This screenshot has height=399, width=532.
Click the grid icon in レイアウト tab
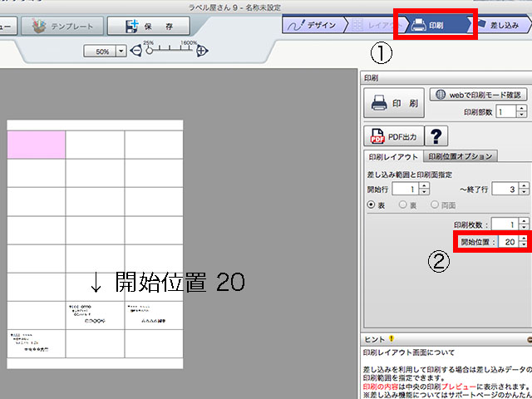pos(357,26)
